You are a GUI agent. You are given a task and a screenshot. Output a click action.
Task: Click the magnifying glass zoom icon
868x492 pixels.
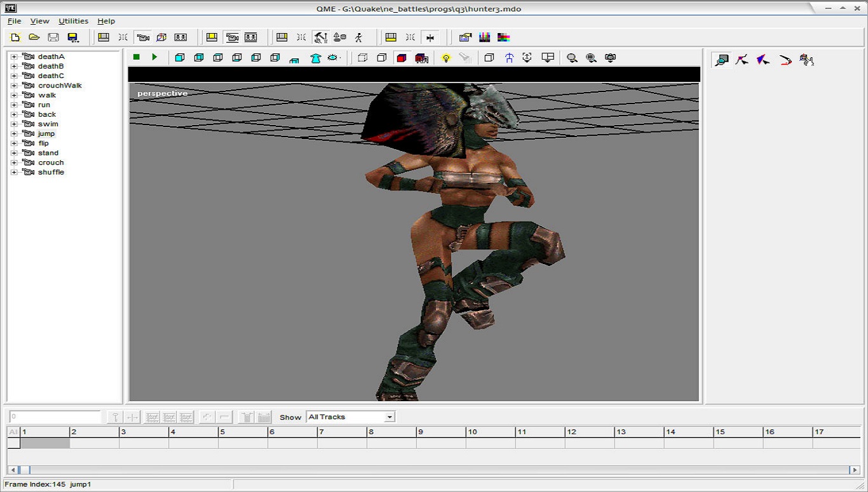pos(572,58)
